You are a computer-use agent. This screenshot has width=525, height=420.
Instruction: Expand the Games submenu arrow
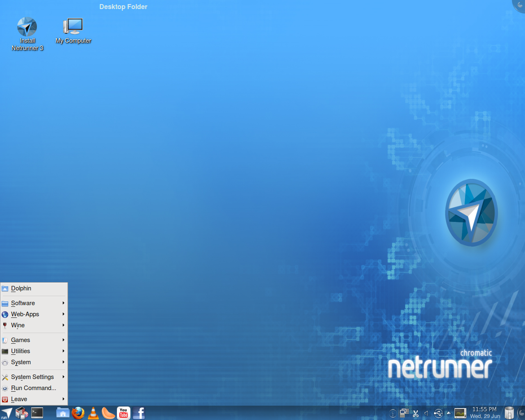(64, 340)
